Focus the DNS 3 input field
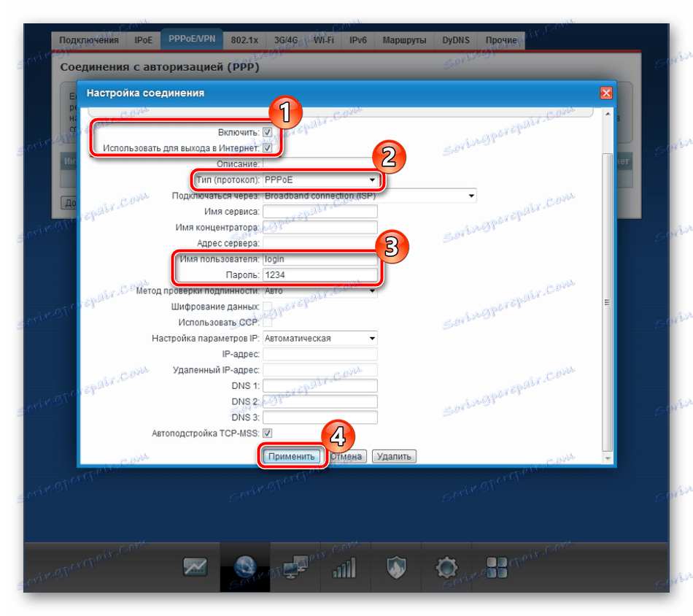 pyautogui.click(x=320, y=417)
